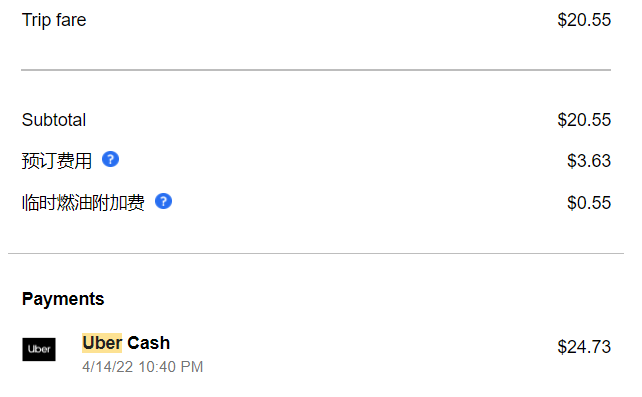The image size is (642, 397).
Task: Select the $3.63 booking fee amount
Action: pos(589,160)
